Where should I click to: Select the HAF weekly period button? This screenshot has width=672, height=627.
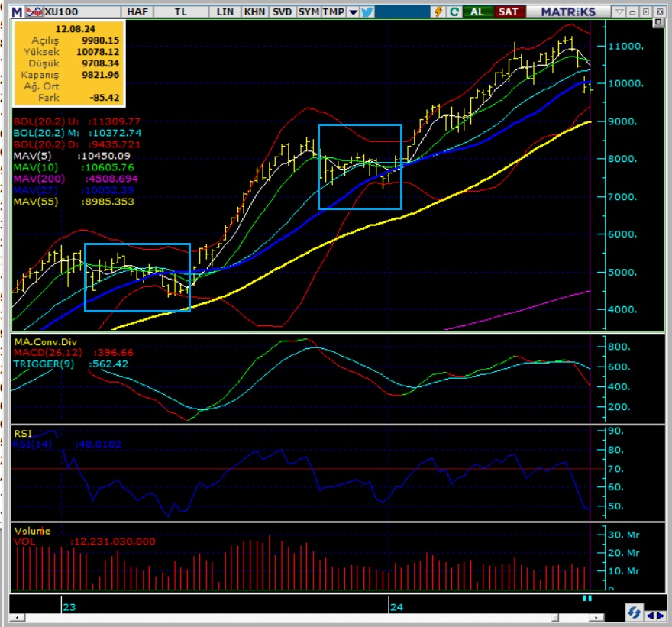coord(137,11)
